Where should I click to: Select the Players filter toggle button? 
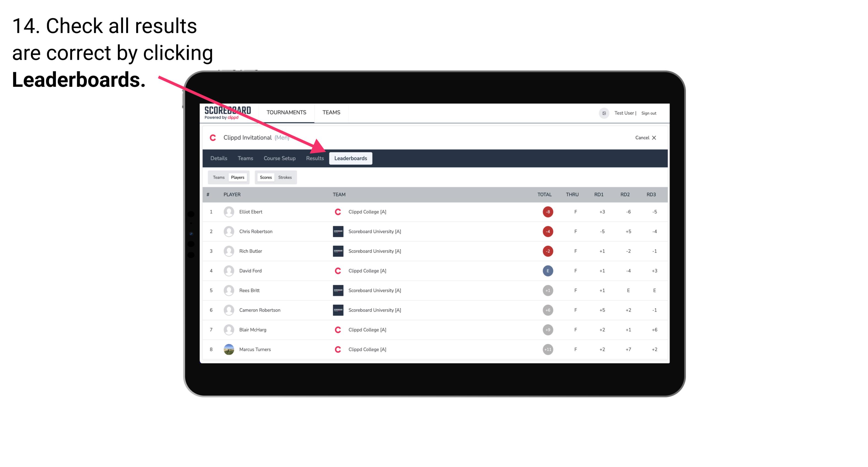point(237,177)
